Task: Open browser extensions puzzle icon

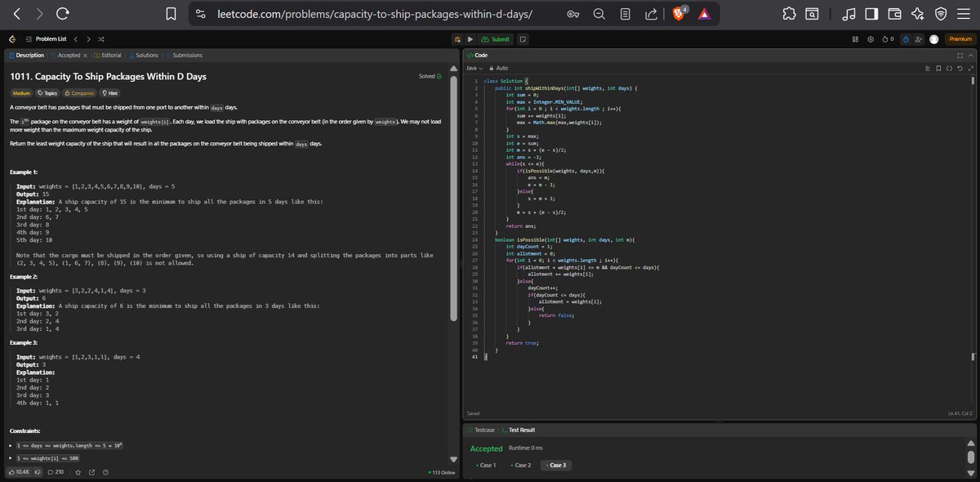Action: point(789,13)
